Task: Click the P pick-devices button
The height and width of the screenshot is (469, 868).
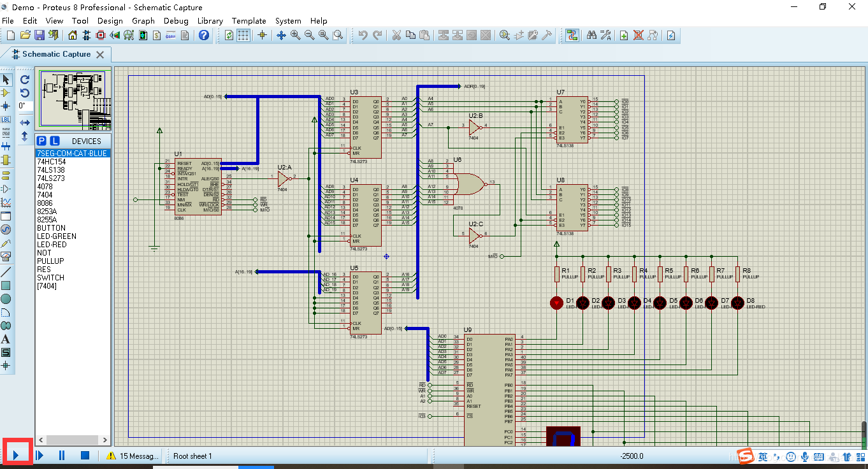Action: [x=41, y=141]
